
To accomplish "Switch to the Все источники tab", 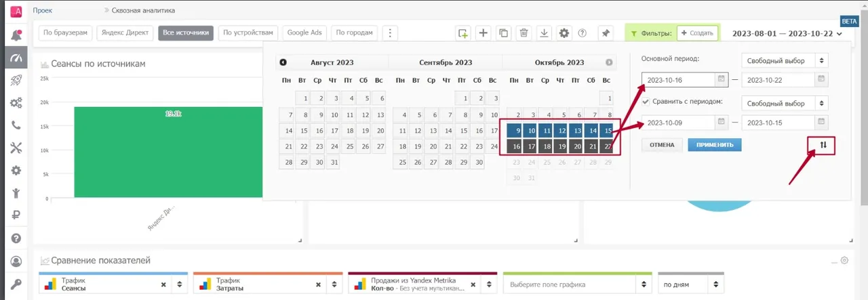I will point(186,33).
